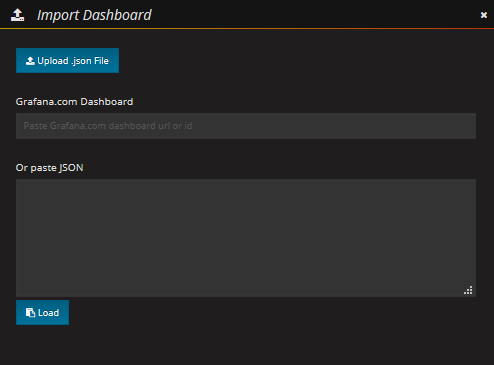Click the Load button
Viewport: 494px width, 365px height.
coord(42,312)
